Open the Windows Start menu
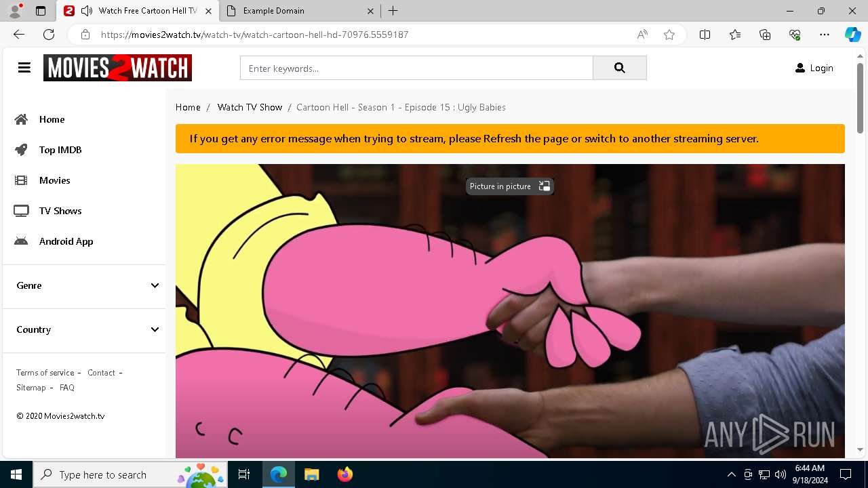Image resolution: width=868 pixels, height=488 pixels. [16, 474]
